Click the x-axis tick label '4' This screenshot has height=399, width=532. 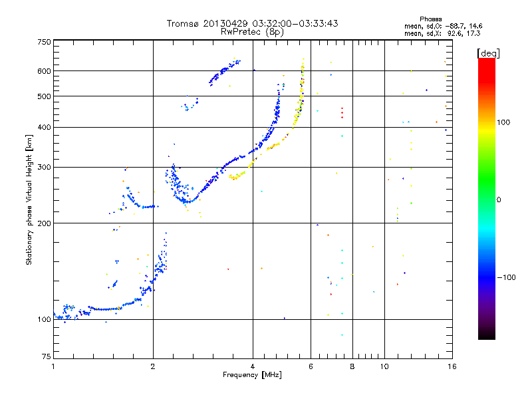click(x=253, y=366)
